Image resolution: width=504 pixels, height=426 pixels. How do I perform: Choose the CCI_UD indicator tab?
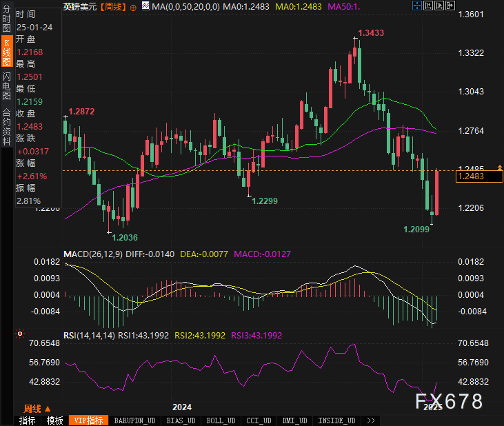click(x=259, y=420)
